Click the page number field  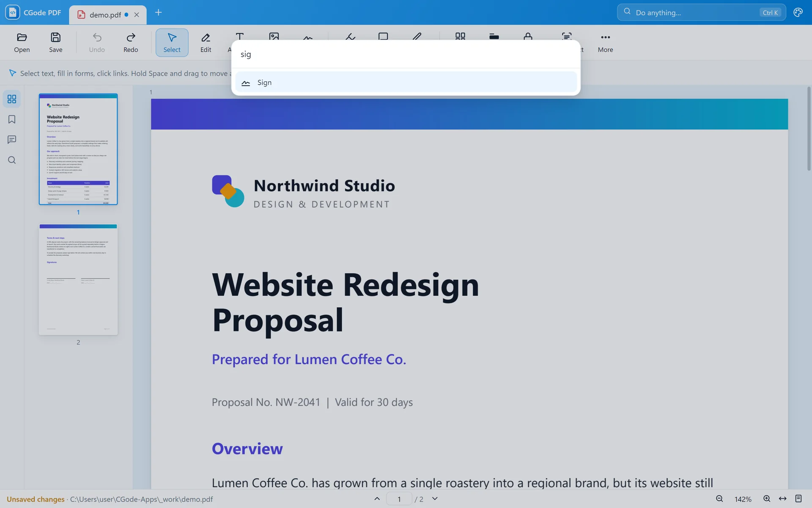pyautogui.click(x=399, y=499)
